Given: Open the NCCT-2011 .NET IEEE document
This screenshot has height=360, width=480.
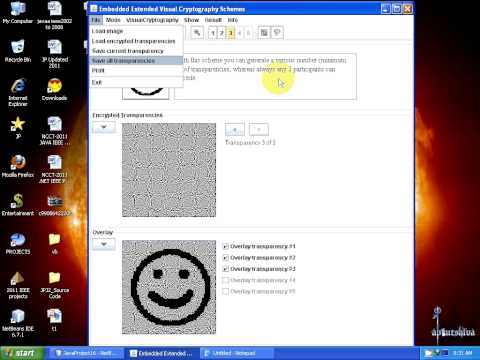Looking at the screenshot, I should (54, 169).
